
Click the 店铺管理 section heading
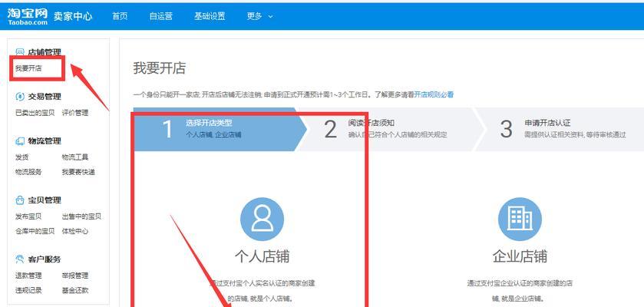[45, 52]
